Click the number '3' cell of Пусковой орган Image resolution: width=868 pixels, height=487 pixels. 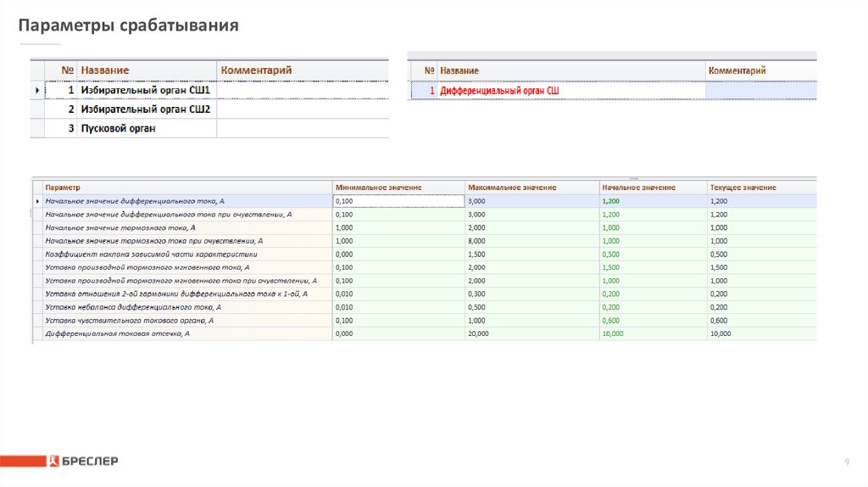(61, 128)
